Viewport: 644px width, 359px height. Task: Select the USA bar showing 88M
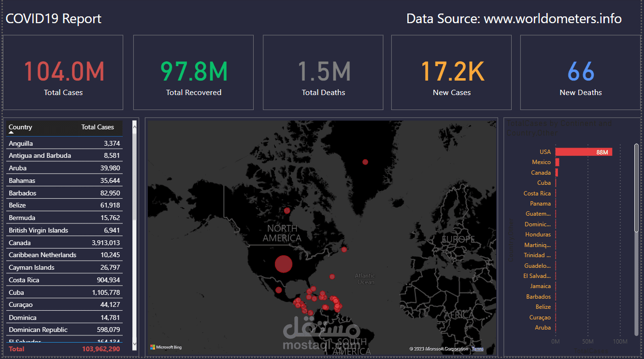(584, 152)
